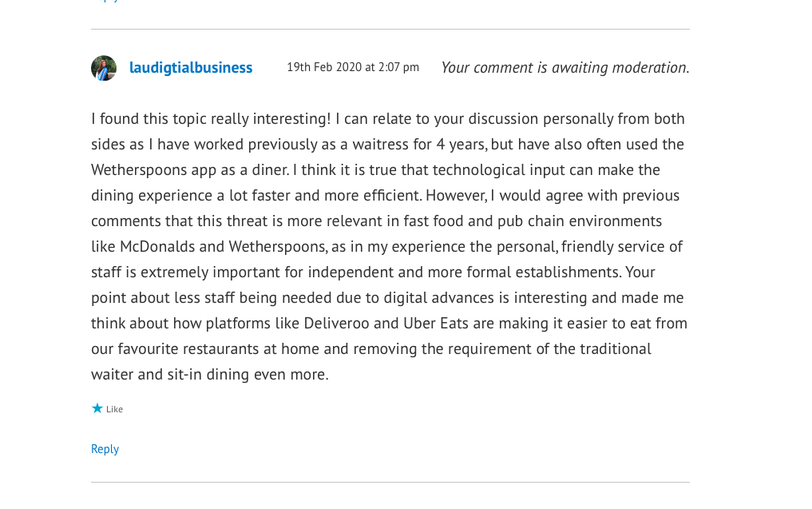Viewport: 812px width, 509px height.
Task: Click the awaiting moderation notice
Action: pyautogui.click(x=564, y=68)
